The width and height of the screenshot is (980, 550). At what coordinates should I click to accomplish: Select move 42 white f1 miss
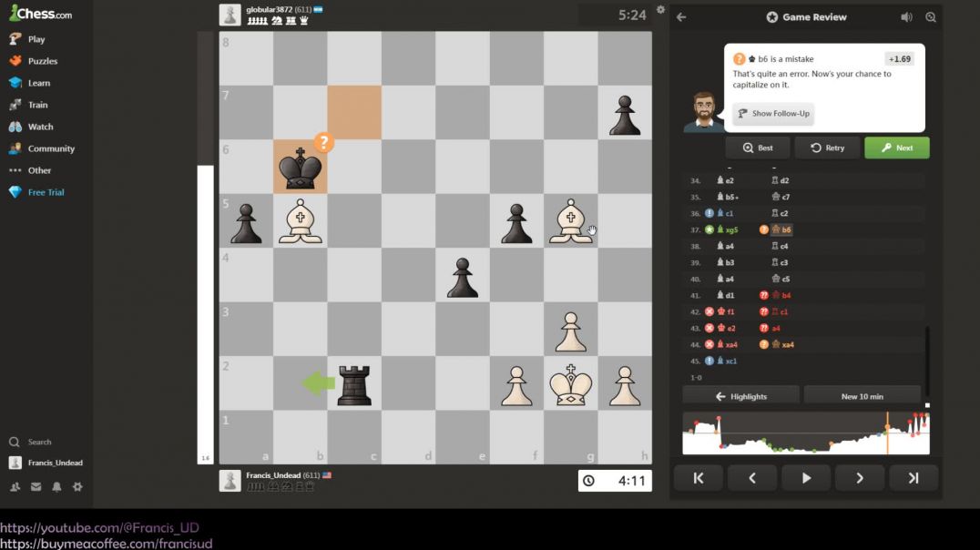pyautogui.click(x=726, y=311)
